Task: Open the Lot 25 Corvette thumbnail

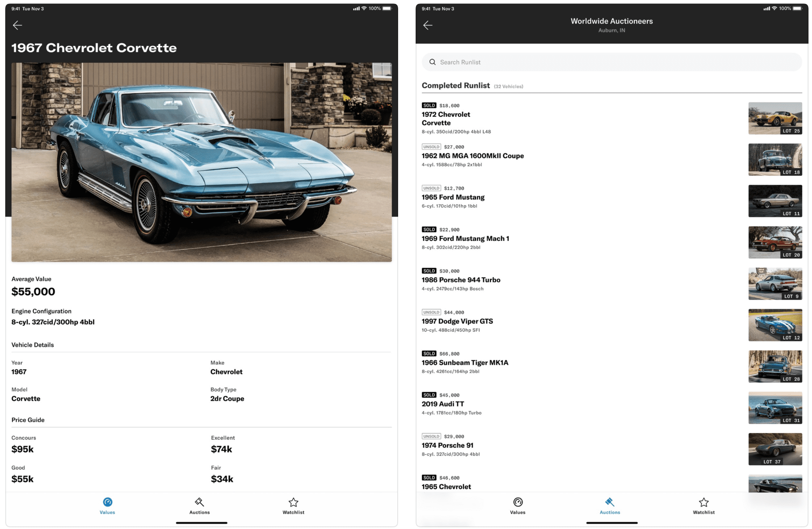Action: pyautogui.click(x=775, y=118)
